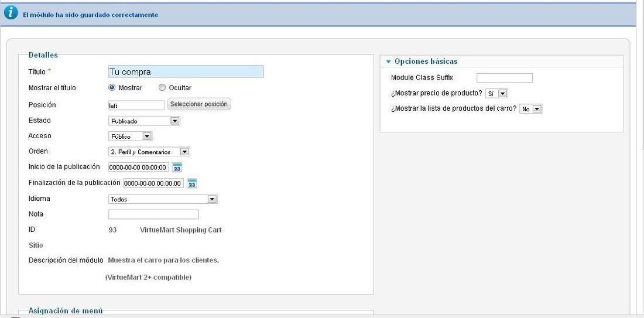Click the text VirtueMart Shopping Cart

[181, 230]
